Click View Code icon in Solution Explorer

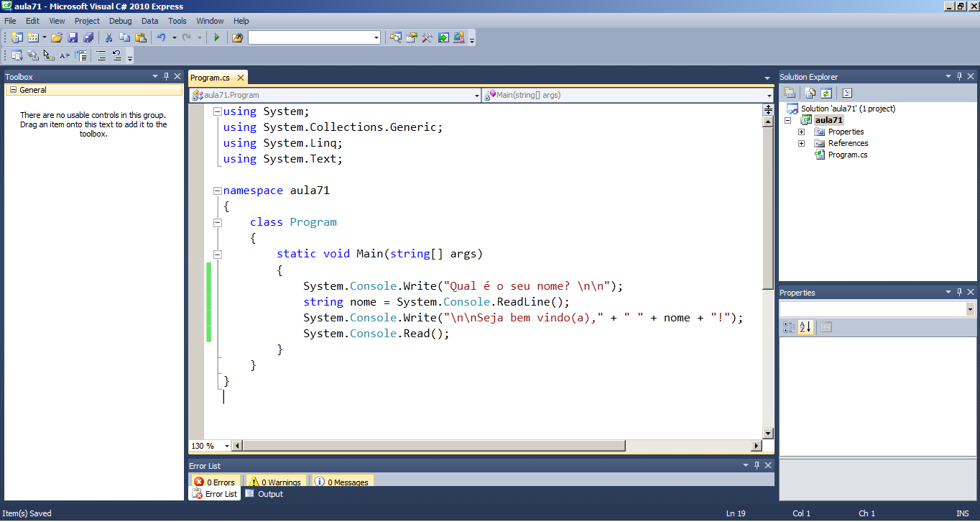846,93
